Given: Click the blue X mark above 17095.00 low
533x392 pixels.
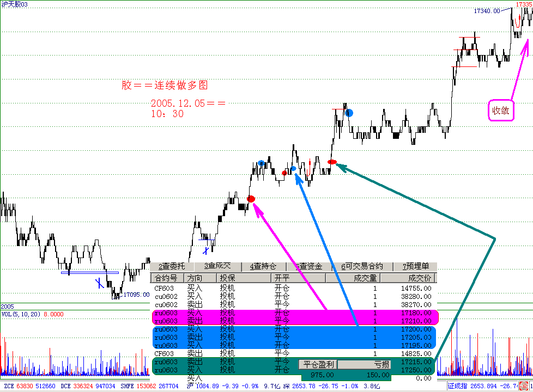Looking at the screenshot, I should (99, 283).
